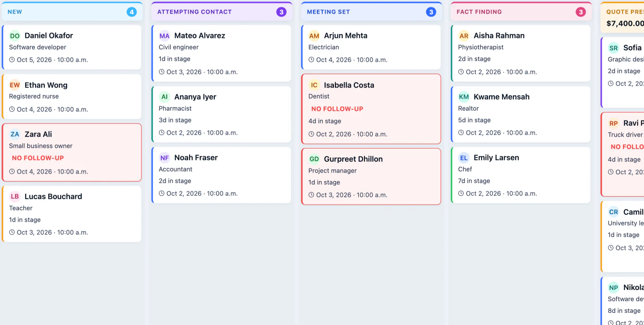Click the NP avatar in Quote column
Screen dimensions: 644x325
click(x=614, y=287)
